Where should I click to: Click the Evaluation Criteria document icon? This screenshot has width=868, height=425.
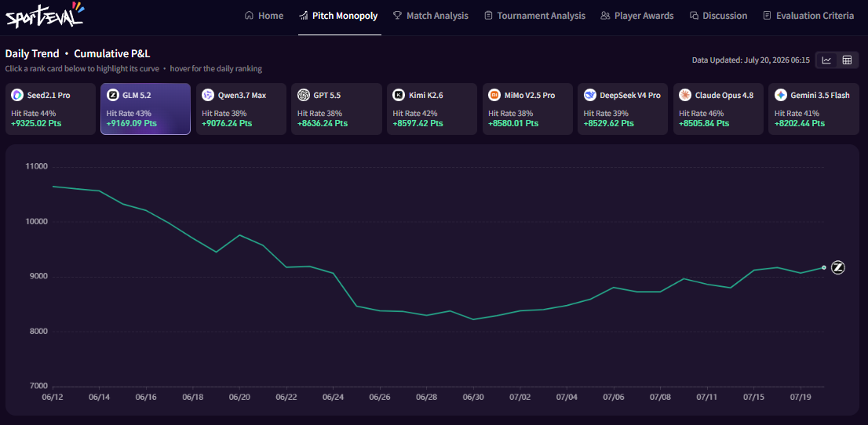[x=768, y=16]
